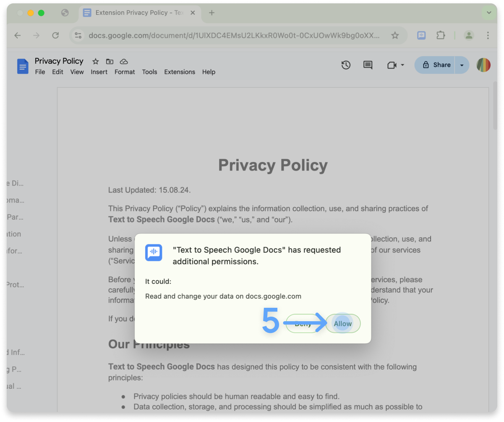Open the Insert menu
The height and width of the screenshot is (422, 504).
tap(99, 72)
